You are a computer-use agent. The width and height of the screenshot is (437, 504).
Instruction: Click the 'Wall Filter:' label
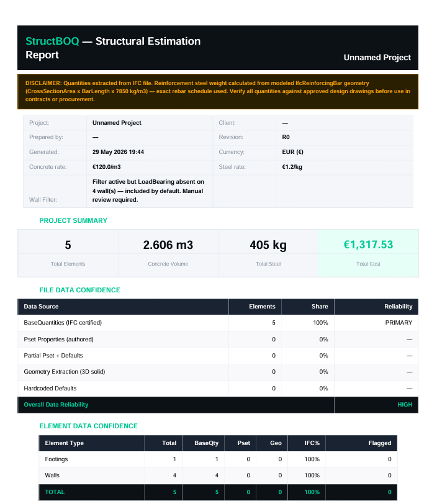tap(43, 200)
